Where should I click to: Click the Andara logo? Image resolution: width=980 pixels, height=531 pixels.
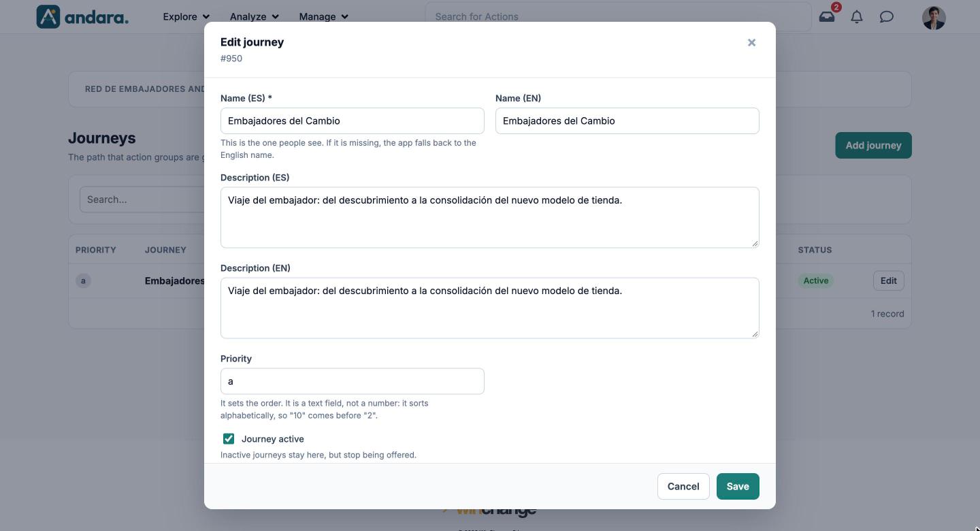82,16
